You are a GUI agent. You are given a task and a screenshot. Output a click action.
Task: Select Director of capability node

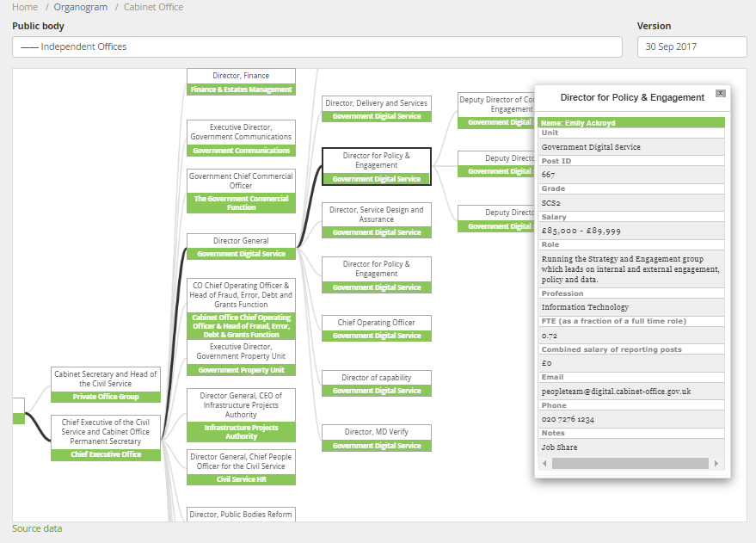coord(377,384)
